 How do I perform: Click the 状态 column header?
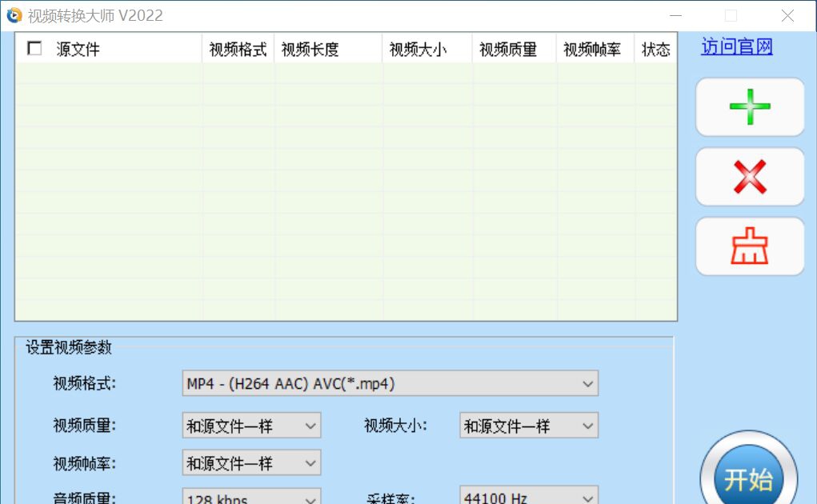pyautogui.click(x=655, y=48)
